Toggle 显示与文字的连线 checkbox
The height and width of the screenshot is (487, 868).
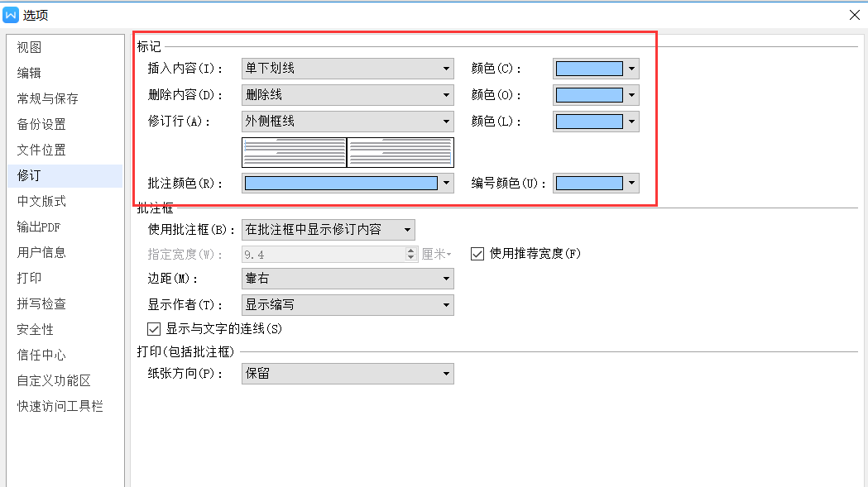153,328
